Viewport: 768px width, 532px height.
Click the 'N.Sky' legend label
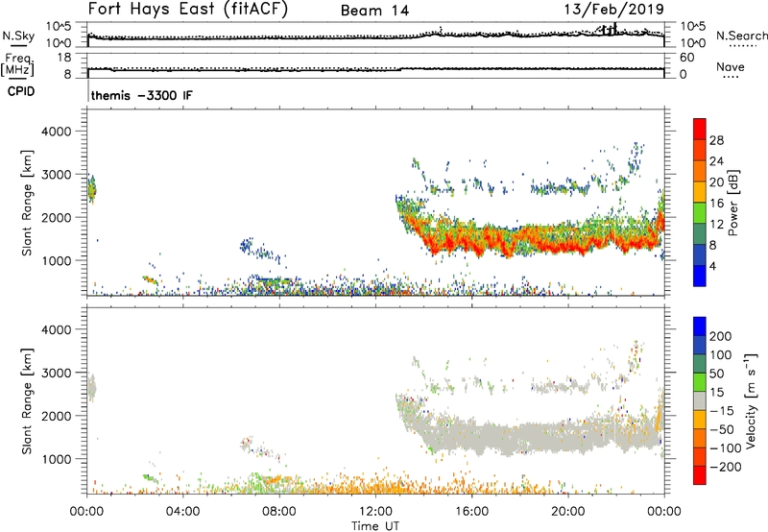(18, 36)
